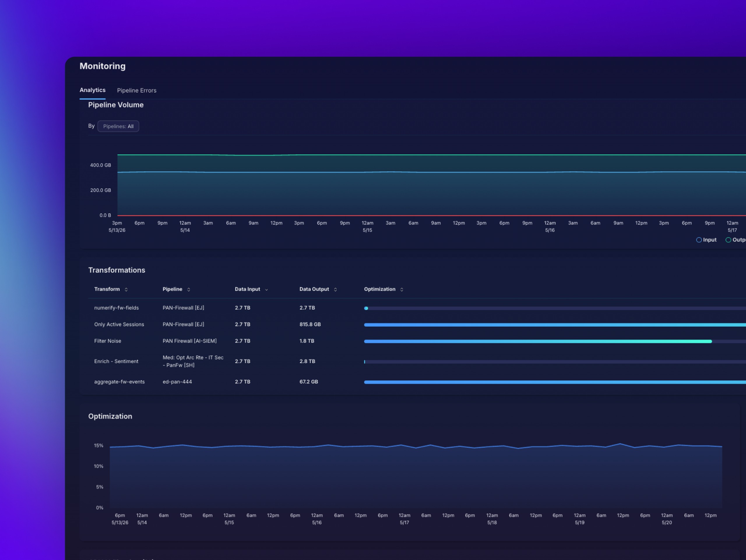Click the 5/18 date on Optimization chart axis
The width and height of the screenshot is (746, 560).
click(492, 523)
